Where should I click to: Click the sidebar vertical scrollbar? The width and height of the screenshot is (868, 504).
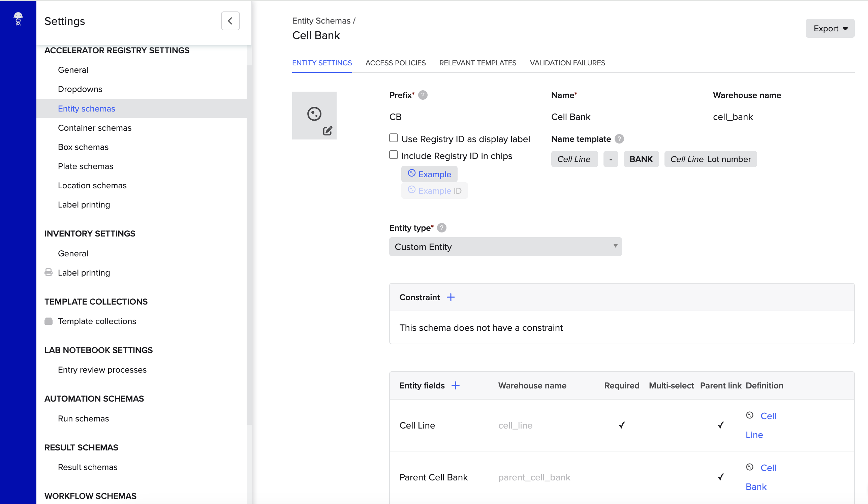tap(249, 245)
